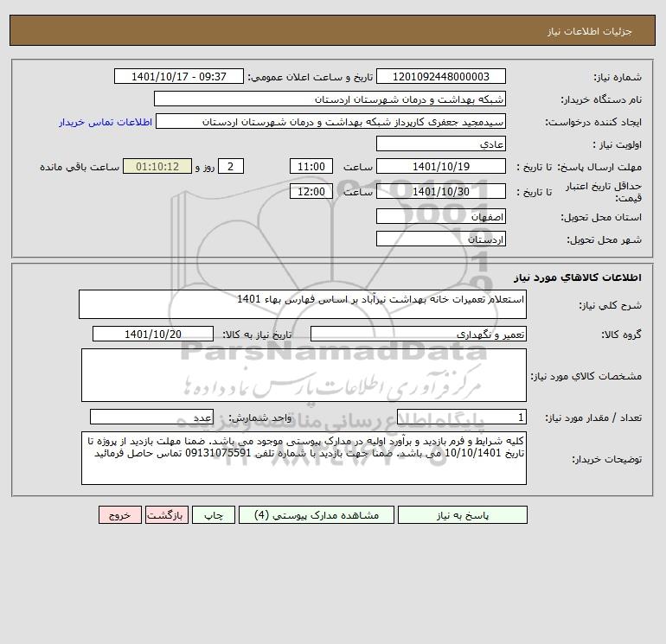Click the خروج exit button
Screen dimensions: 666x644
119,515
